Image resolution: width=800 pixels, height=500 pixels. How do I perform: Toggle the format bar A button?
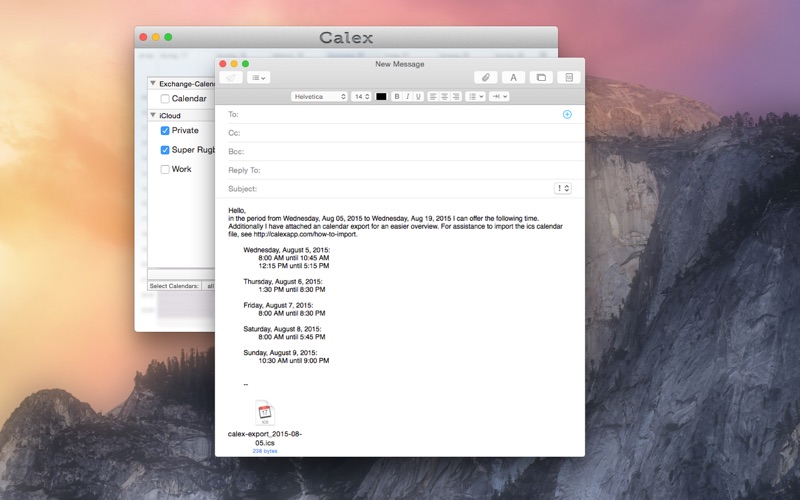(x=513, y=78)
